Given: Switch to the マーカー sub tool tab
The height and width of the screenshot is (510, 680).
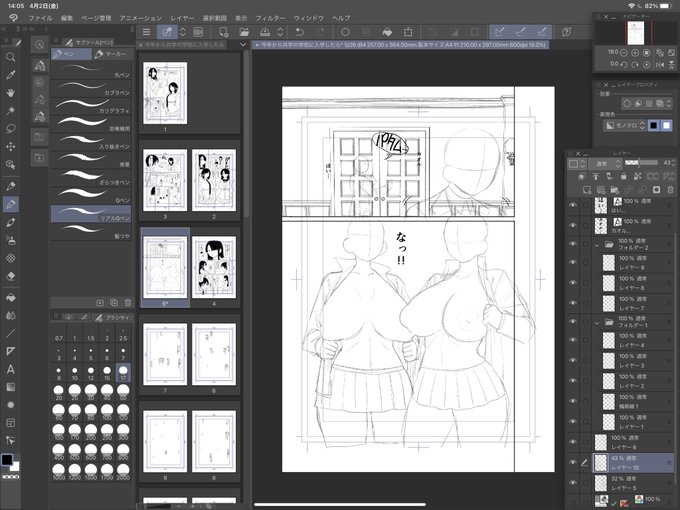Looking at the screenshot, I should pos(111,54).
